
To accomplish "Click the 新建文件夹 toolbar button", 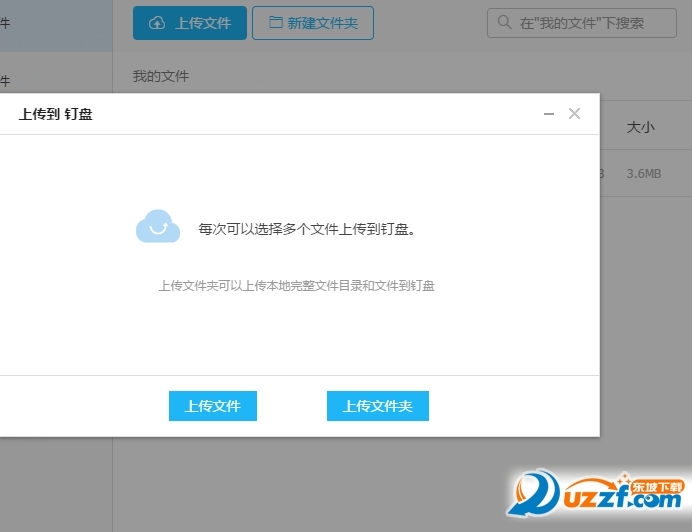I will 313,23.
